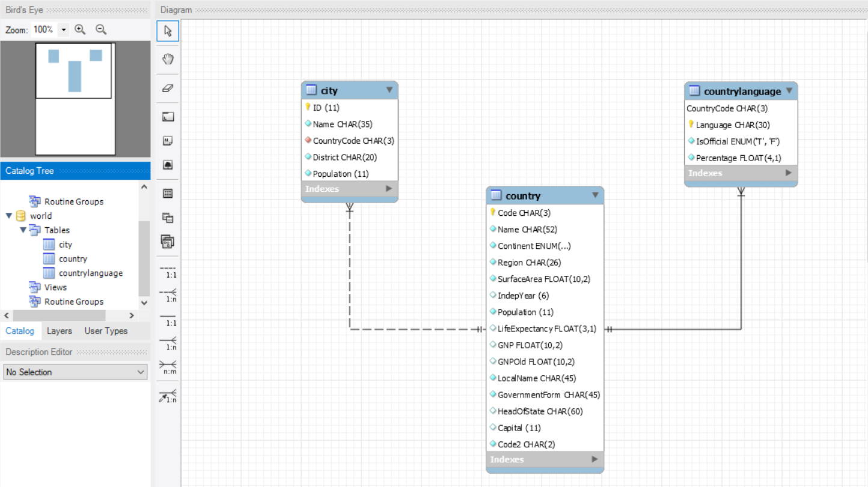Select the Pan hand tool
Viewport: 868px width, 487px height.
pyautogui.click(x=167, y=59)
